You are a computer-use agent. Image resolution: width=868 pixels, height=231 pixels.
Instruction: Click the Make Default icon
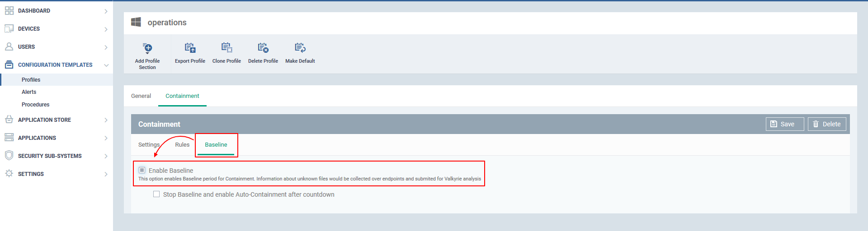[x=300, y=48]
